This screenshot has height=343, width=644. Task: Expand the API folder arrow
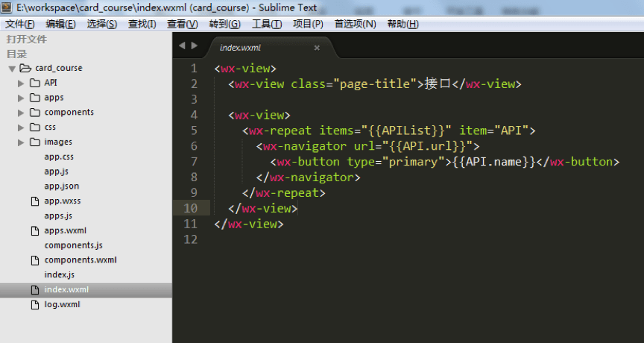pyautogui.click(x=21, y=84)
